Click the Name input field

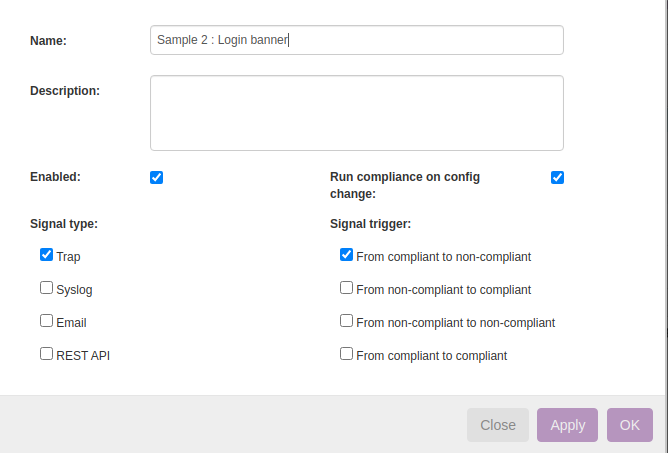(x=356, y=40)
